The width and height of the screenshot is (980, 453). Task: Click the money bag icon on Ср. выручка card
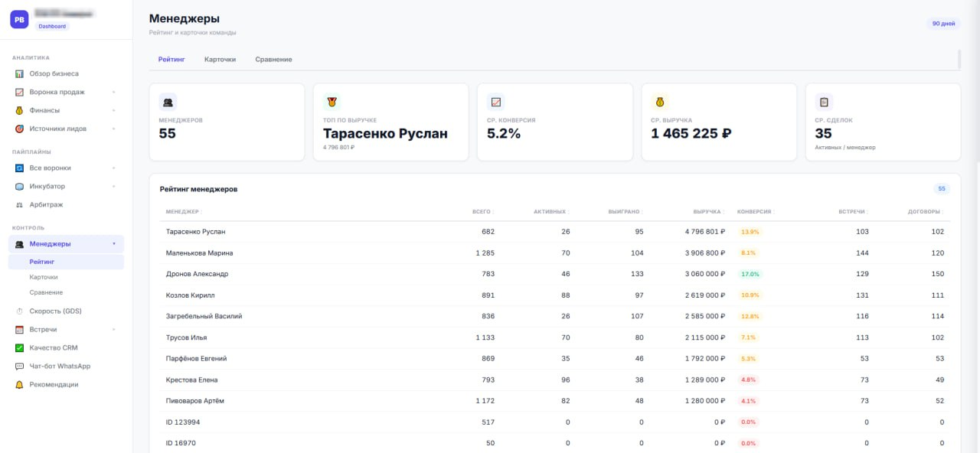[660, 101]
